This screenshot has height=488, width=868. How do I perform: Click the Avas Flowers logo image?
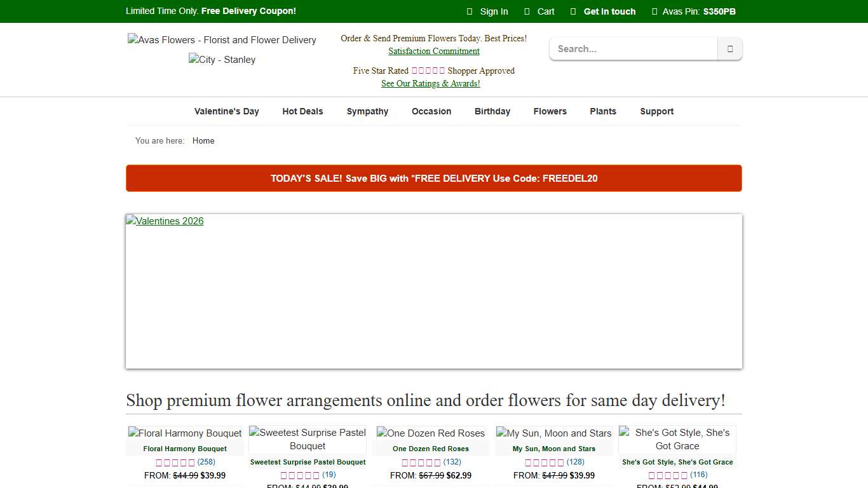222,40
